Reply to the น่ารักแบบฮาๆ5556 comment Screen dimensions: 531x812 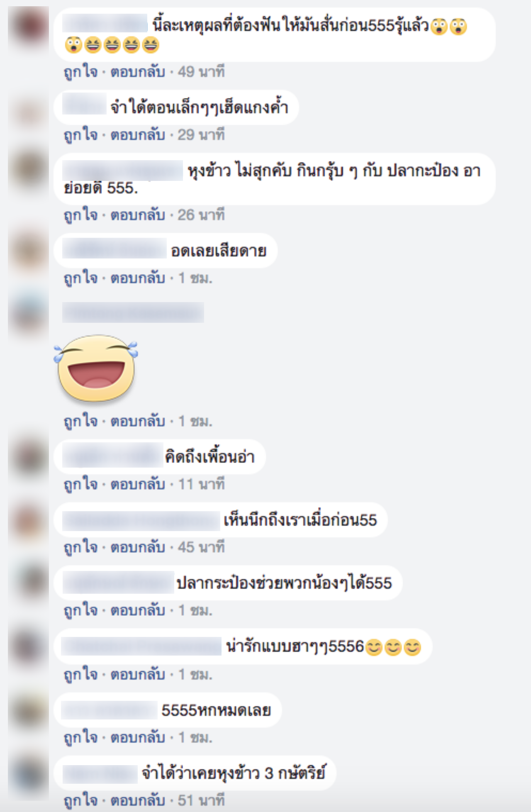tap(138, 674)
